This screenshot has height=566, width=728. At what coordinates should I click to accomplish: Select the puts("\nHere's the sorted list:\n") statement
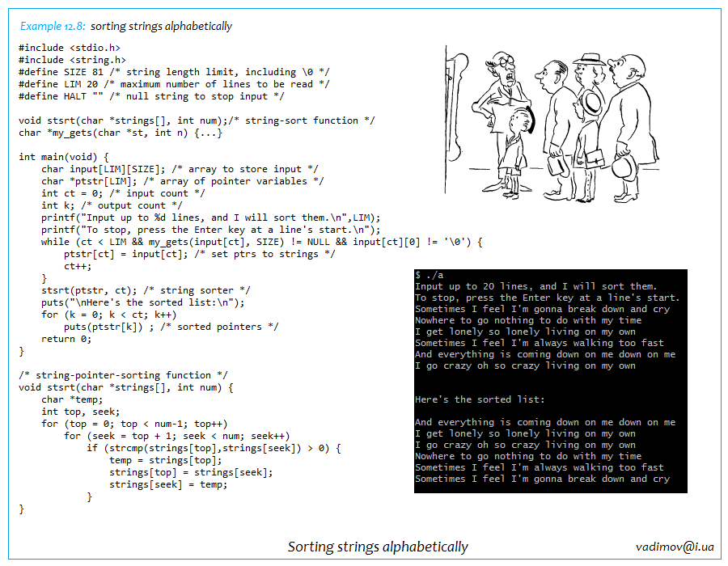(143, 302)
